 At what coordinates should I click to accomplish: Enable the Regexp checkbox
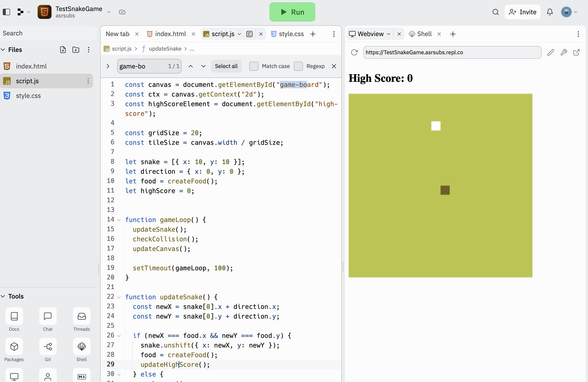pyautogui.click(x=298, y=66)
